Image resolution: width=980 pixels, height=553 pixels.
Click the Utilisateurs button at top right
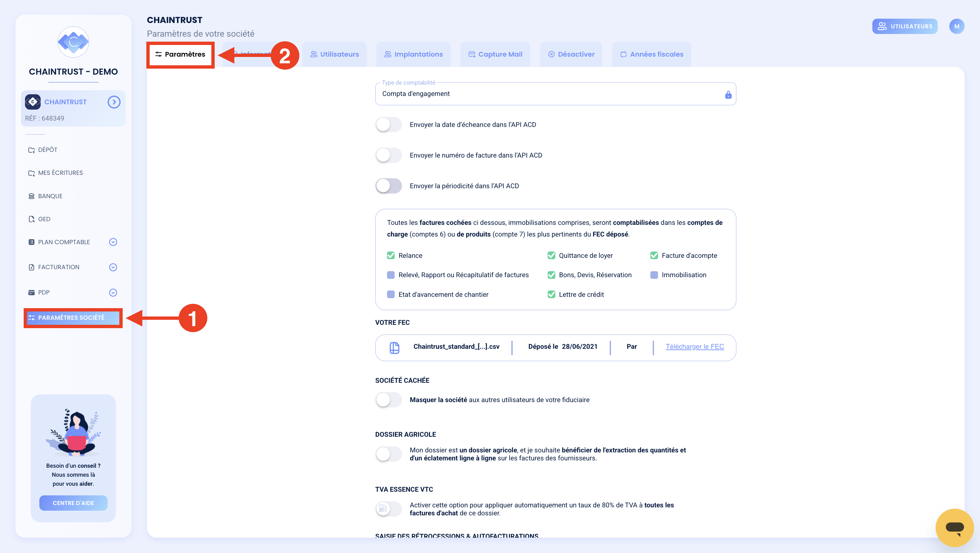905,26
